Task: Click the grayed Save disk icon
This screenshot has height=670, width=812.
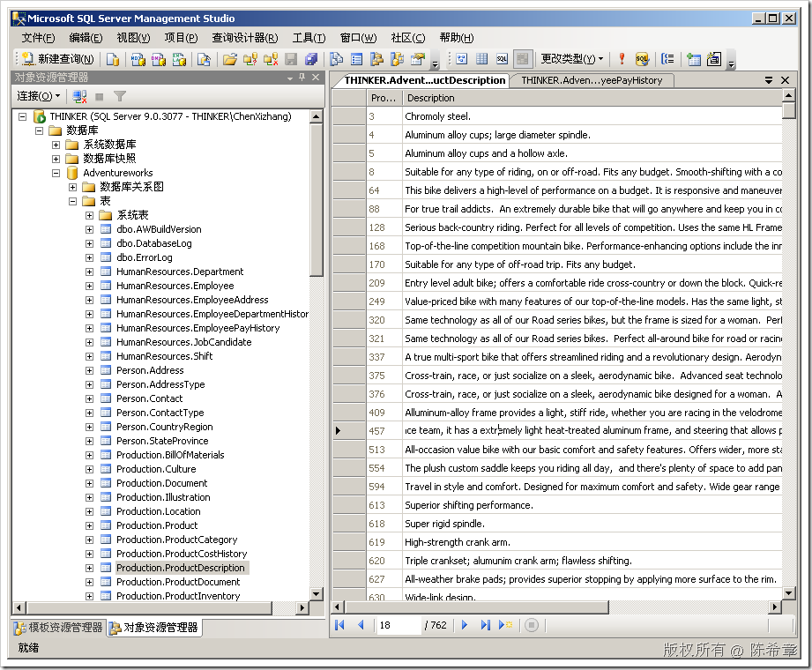Action: click(x=291, y=59)
